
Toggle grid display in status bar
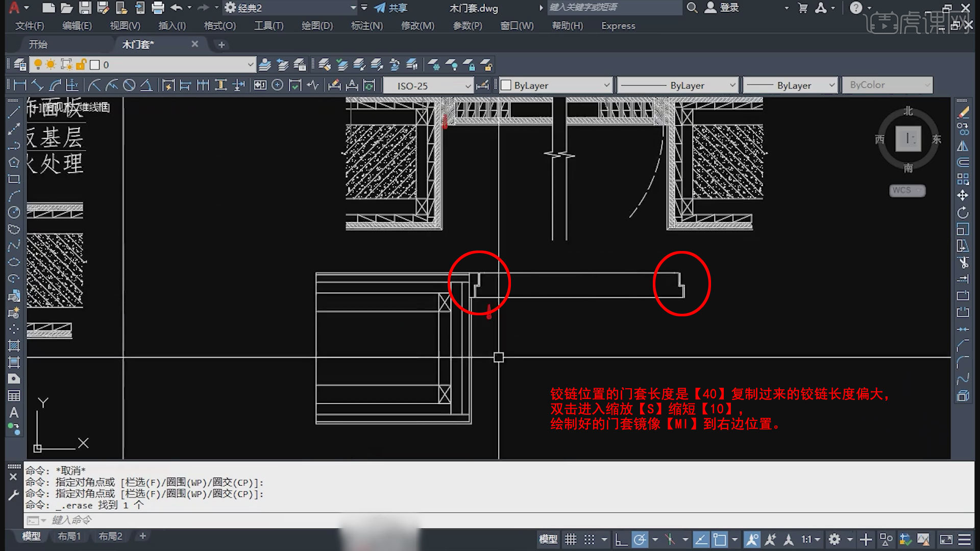tap(570, 539)
